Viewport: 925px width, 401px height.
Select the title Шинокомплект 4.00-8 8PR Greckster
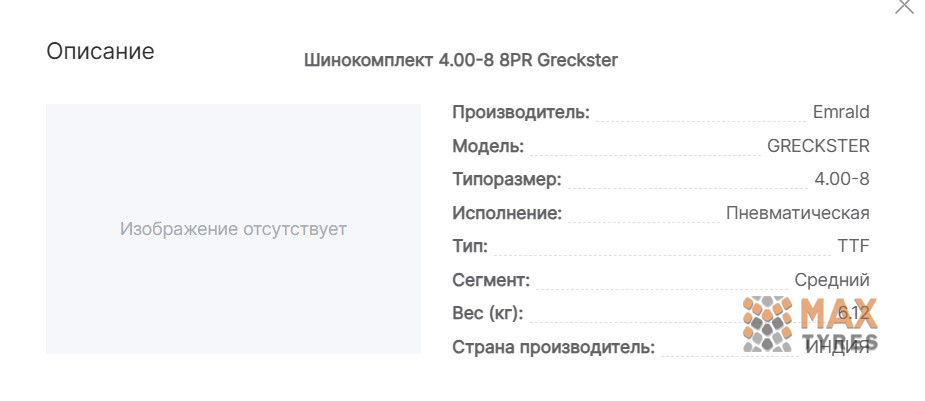461,60
